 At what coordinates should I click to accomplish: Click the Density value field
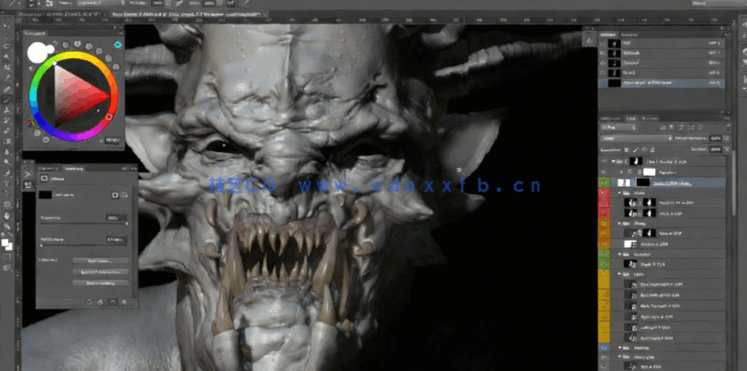(116, 218)
